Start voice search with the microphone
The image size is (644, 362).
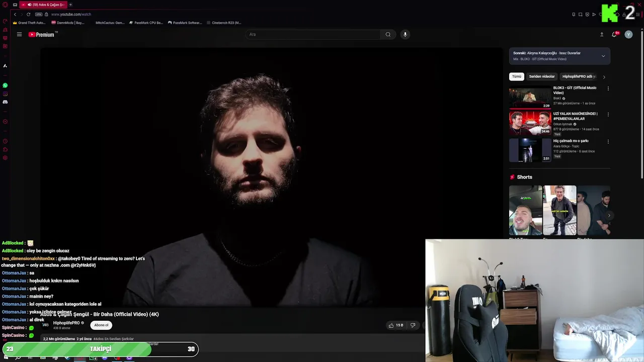tap(405, 35)
